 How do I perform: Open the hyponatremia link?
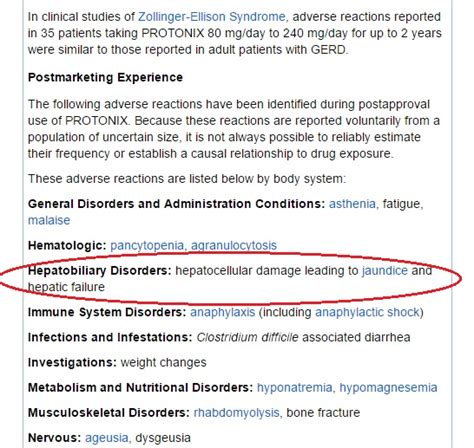coord(295,388)
